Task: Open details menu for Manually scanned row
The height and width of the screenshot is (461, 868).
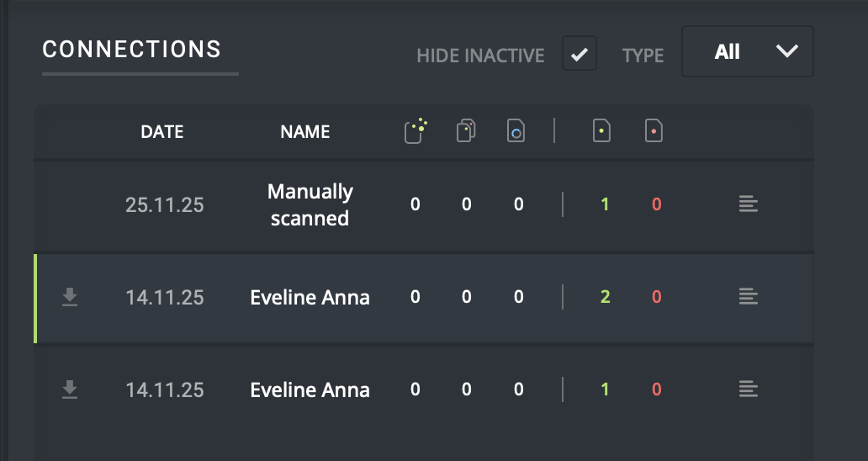Action: pyautogui.click(x=748, y=204)
